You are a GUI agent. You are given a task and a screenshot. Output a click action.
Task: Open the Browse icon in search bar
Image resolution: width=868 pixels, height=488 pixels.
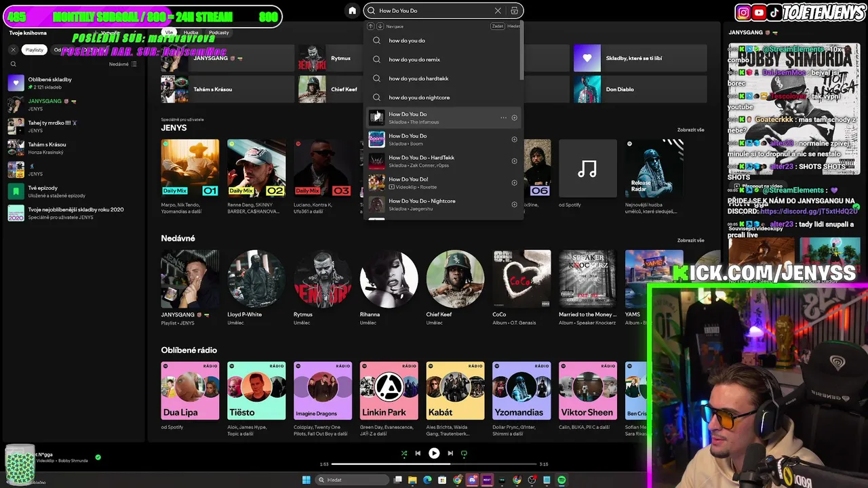[515, 11]
